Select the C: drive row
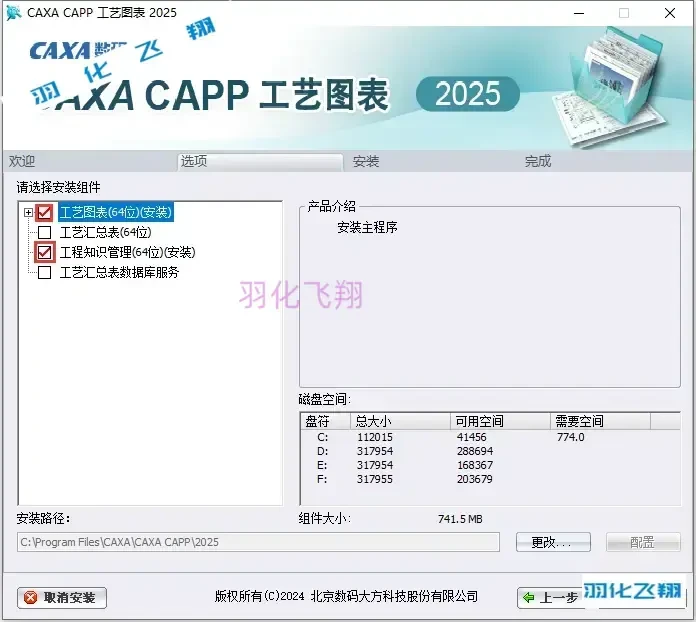Image resolution: width=696 pixels, height=622 pixels. tap(490, 437)
